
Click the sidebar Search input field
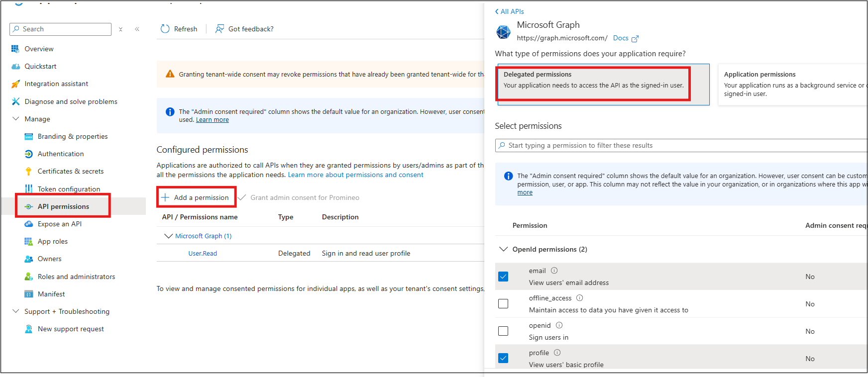coord(60,29)
